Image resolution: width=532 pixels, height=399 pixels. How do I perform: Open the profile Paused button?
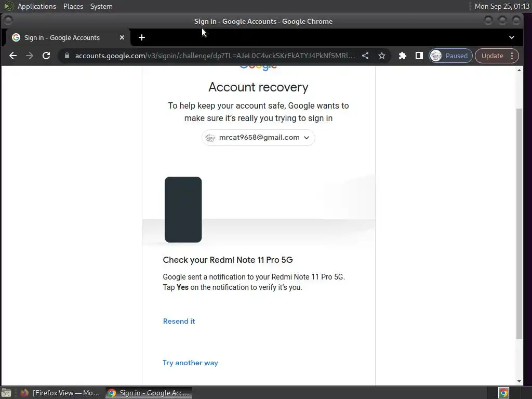point(450,56)
